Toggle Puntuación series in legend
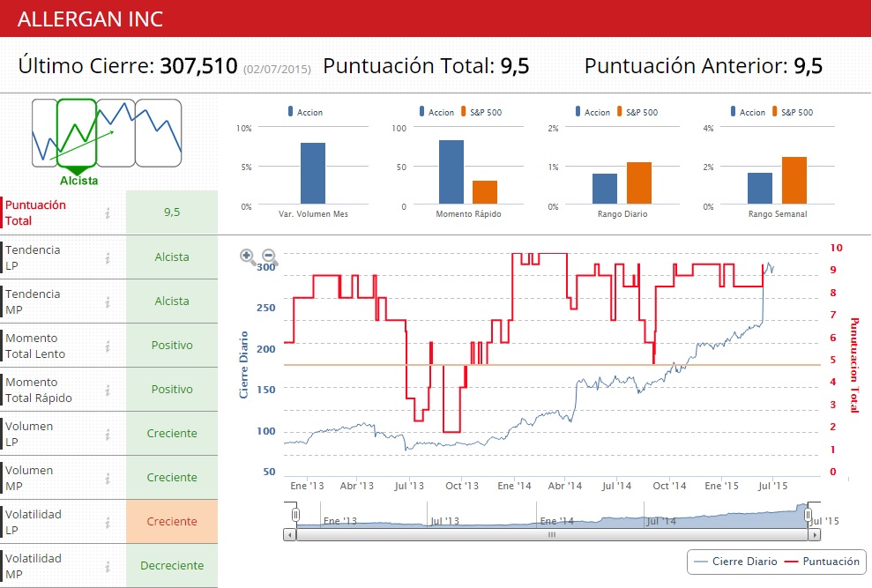This screenshot has height=588, width=872. [822, 562]
